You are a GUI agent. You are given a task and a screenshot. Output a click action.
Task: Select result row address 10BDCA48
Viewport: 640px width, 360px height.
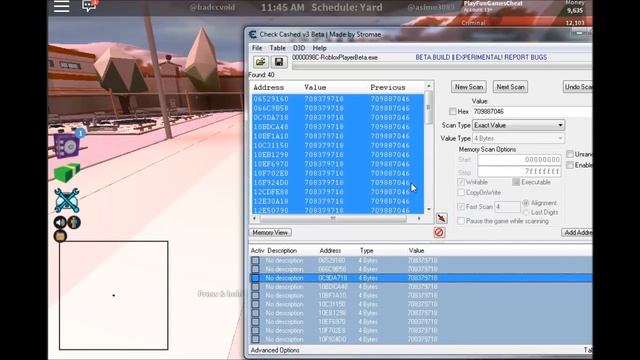pyautogui.click(x=338, y=127)
